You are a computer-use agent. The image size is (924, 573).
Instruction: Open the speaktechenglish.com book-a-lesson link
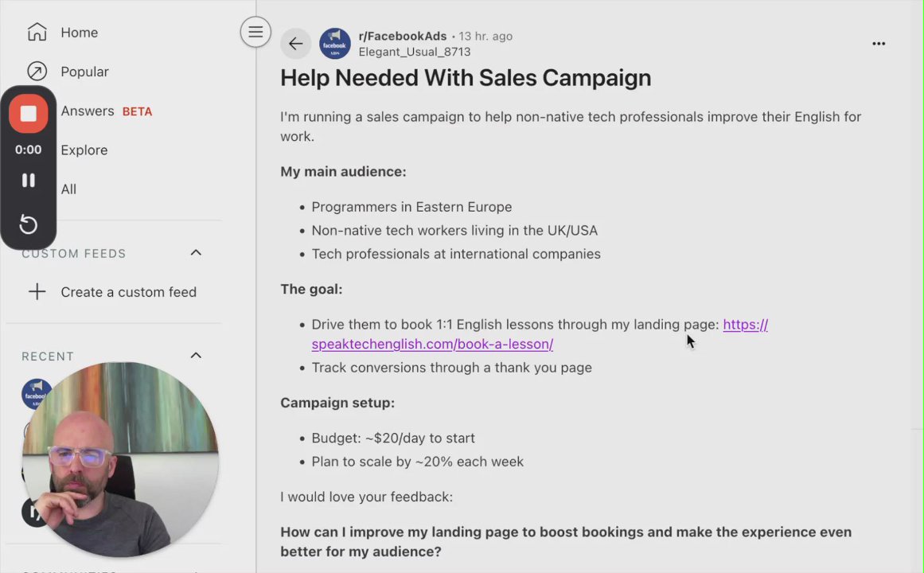(432, 345)
